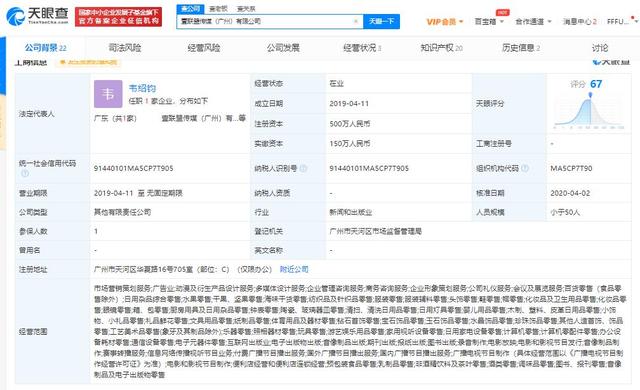The image size is (640, 390).
Task: Click the 天眼评分 score chart
Action: click(589, 110)
